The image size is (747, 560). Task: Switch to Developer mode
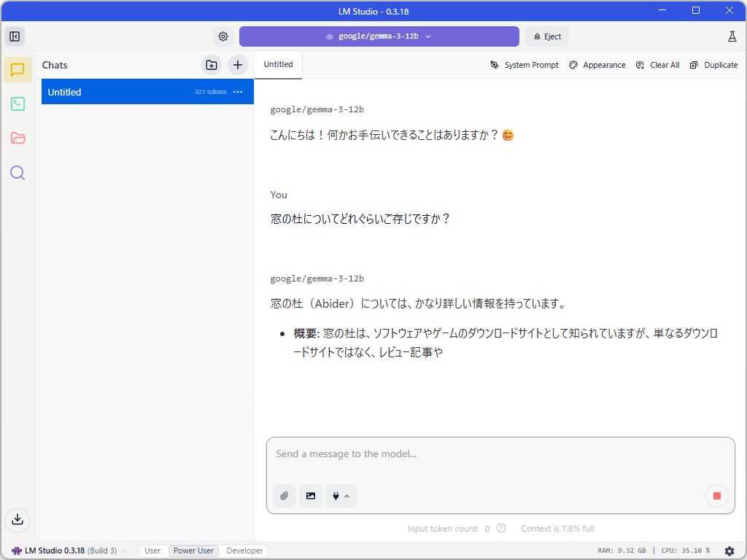click(x=244, y=551)
